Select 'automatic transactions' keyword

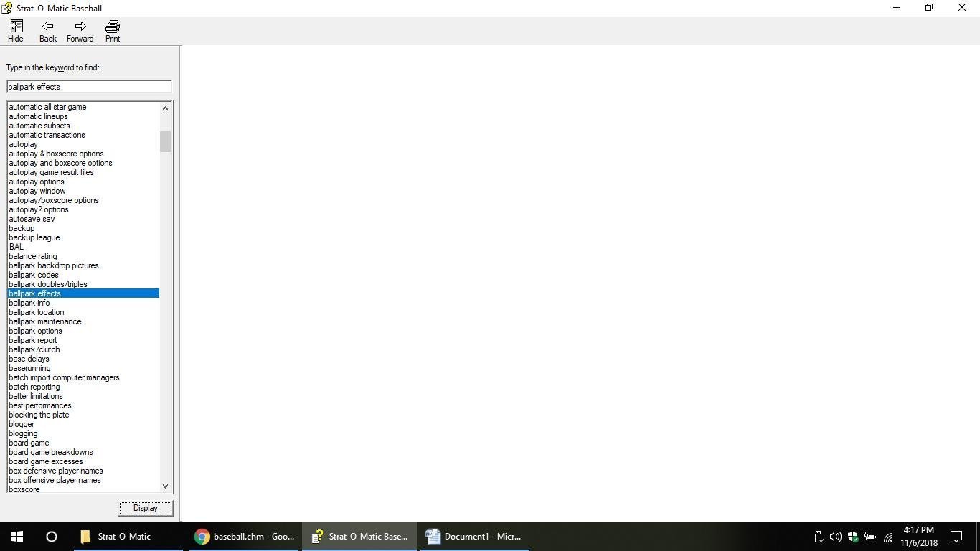(47, 135)
